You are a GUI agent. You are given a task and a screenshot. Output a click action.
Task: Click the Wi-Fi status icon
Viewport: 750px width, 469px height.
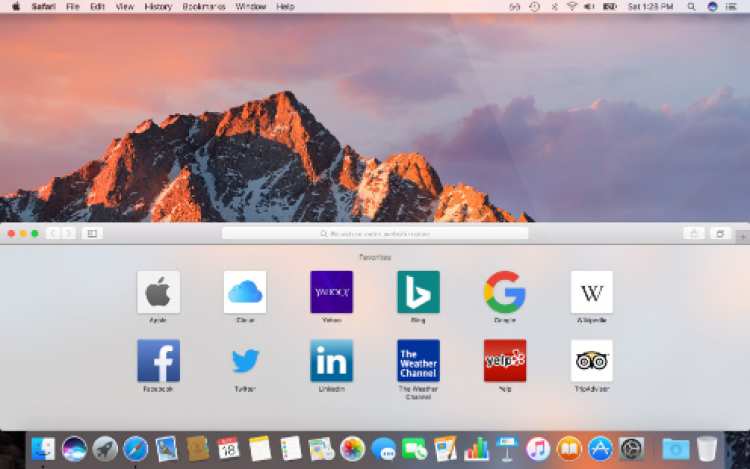572,7
